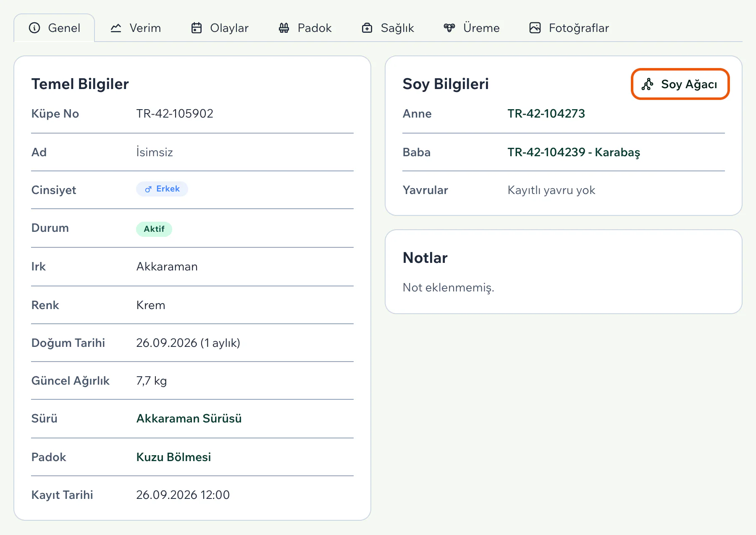
Task: Click the picture icon on Fotoğraflar tab
Action: [x=535, y=28]
